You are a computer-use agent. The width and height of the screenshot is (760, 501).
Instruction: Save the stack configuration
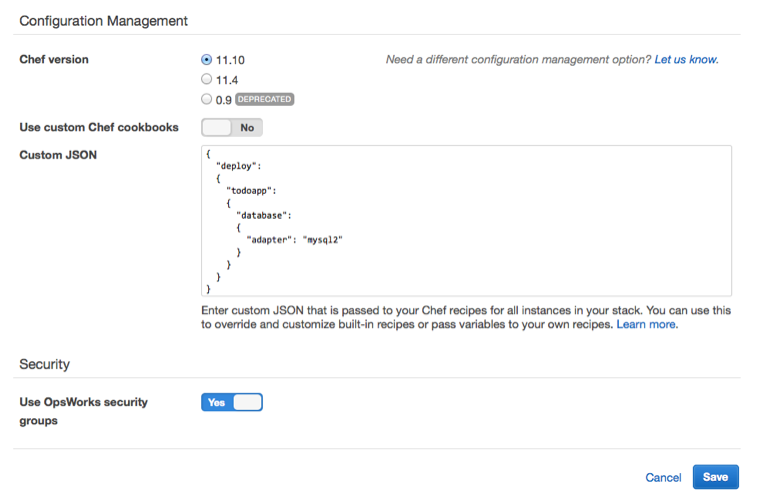coord(715,477)
